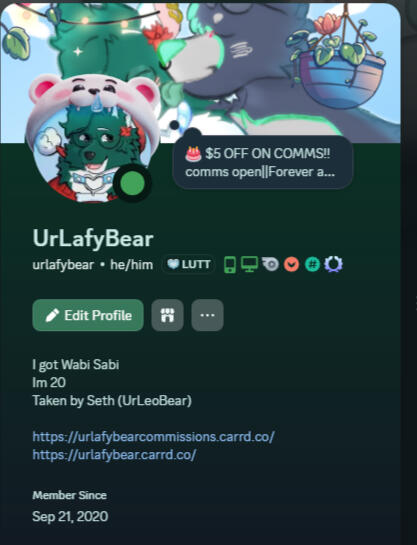Screen dimensions: 417x545
Task: Click the Edit Profile button
Action: pos(88,315)
